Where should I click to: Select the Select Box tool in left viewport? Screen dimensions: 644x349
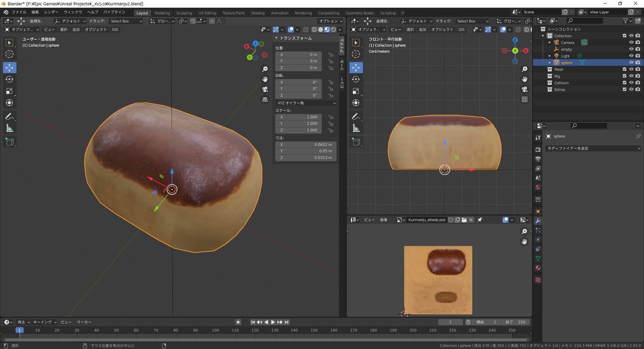pyautogui.click(x=10, y=42)
